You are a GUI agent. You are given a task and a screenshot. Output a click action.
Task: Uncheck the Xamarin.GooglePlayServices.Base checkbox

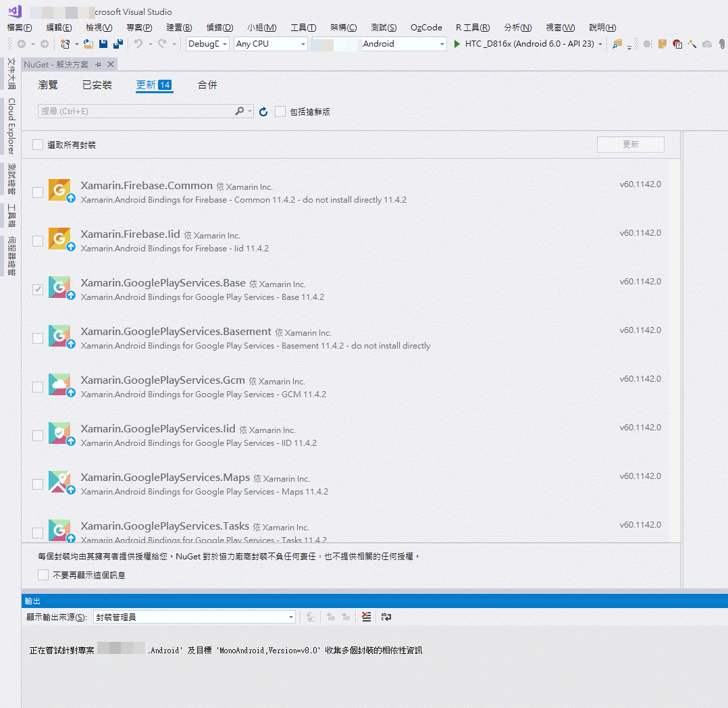coord(38,289)
